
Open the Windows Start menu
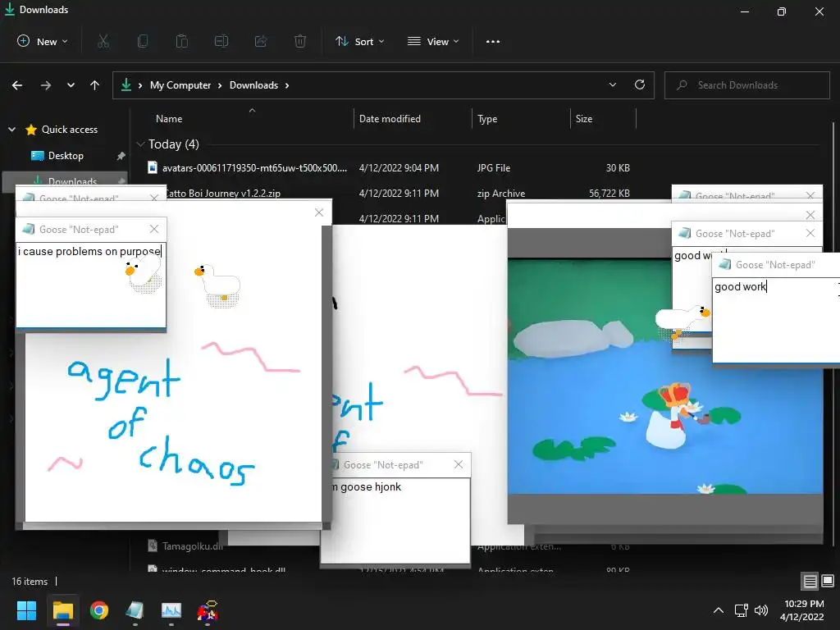26,610
